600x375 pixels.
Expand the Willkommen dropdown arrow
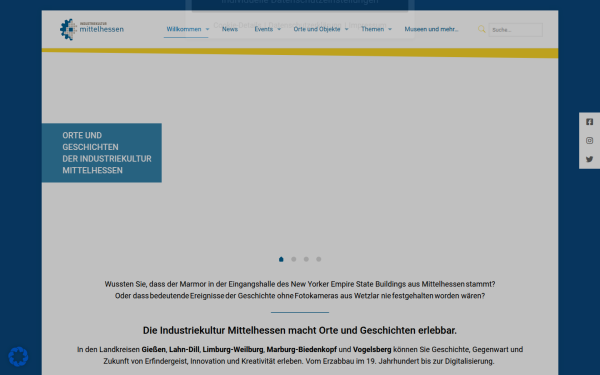pos(207,29)
